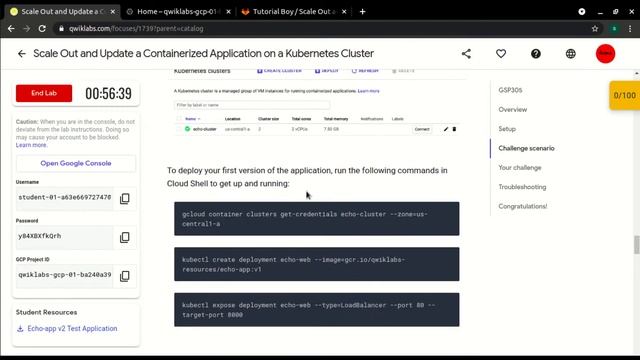Copy the Password value
This screenshot has width=640, height=360.
click(x=125, y=237)
